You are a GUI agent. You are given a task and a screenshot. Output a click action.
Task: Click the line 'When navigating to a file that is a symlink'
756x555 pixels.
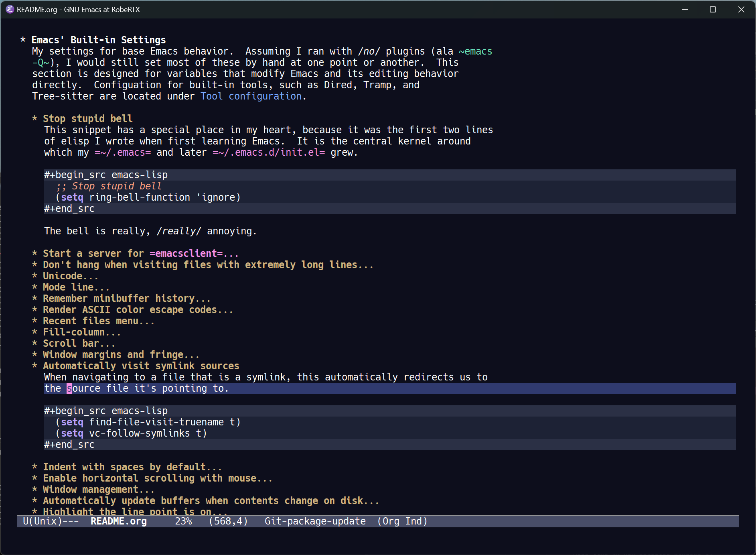266,377
